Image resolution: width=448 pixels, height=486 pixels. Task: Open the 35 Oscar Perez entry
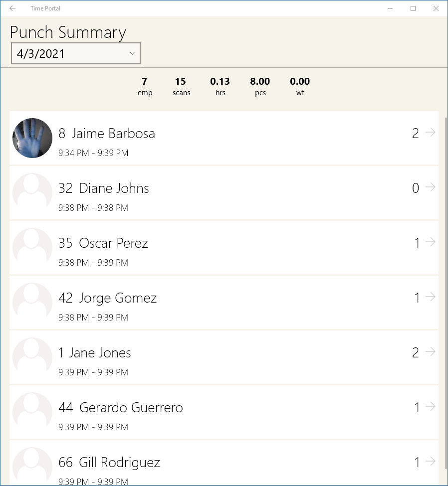[x=224, y=248]
